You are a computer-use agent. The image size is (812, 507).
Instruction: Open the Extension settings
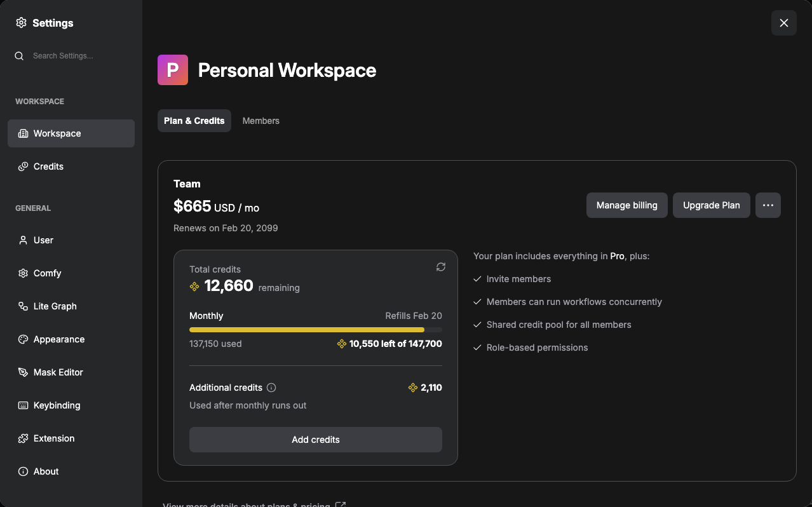[x=71, y=438]
